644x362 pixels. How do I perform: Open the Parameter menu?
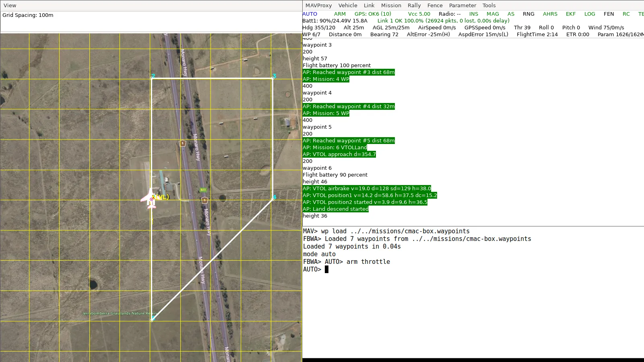pyautogui.click(x=462, y=5)
